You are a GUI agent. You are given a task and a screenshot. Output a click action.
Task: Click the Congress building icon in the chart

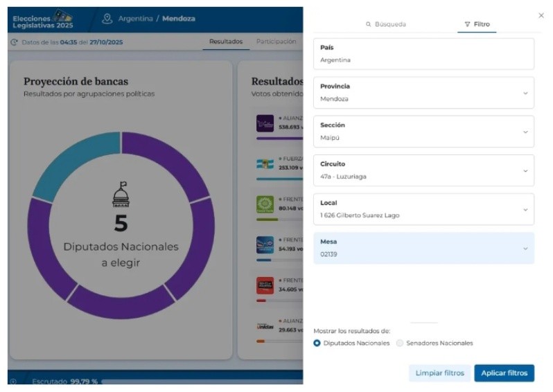(x=121, y=195)
